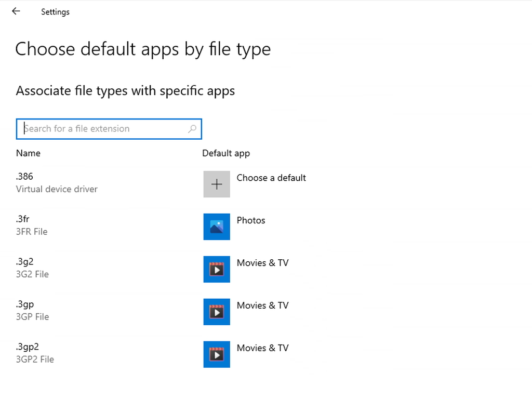Click 'Virtual device driver' description text
Screen dimensions: 532x399
(x=57, y=189)
